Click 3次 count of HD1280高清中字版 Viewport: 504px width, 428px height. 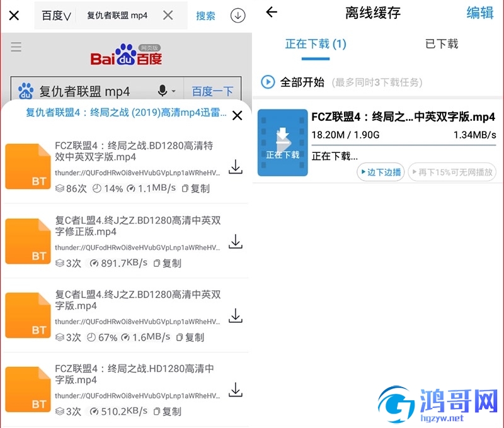[x=69, y=411]
